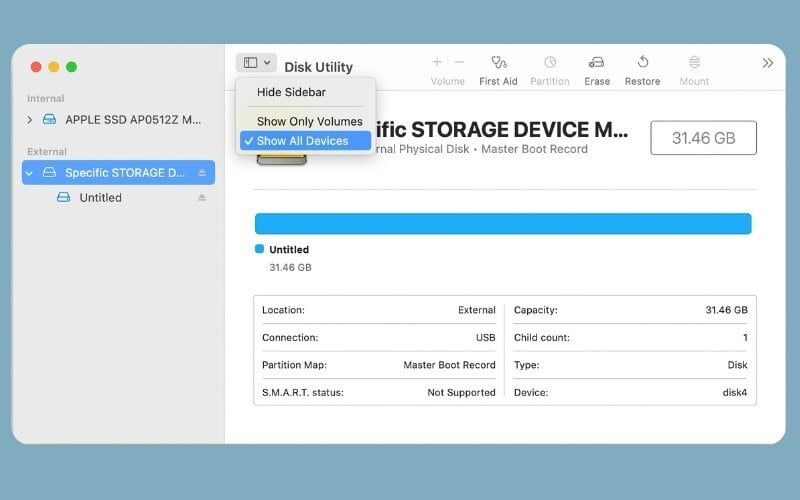Open the toolbar overflow chevrons
Viewport: 800px width, 500px height.
click(767, 63)
